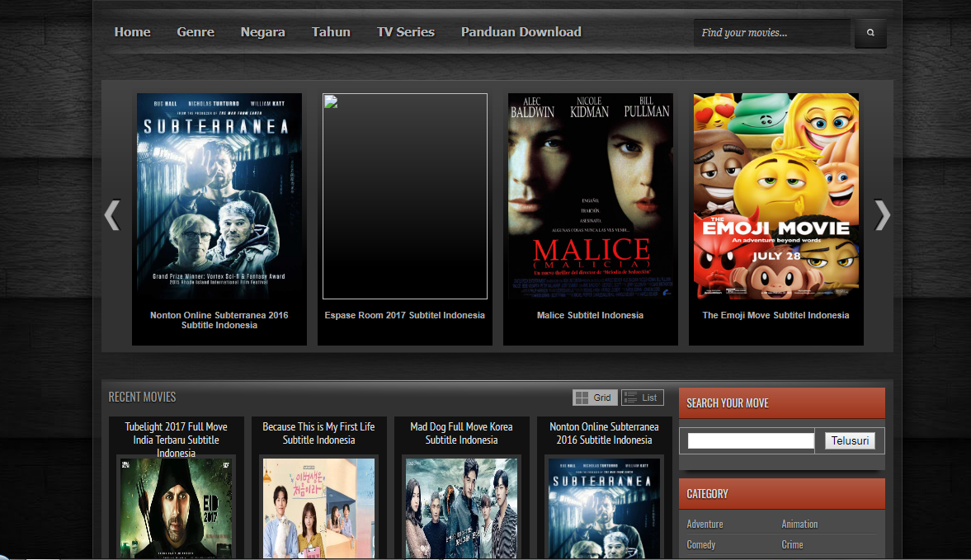This screenshot has width=971, height=560.
Task: Open the Subterranea carousel poster
Action: point(219,196)
